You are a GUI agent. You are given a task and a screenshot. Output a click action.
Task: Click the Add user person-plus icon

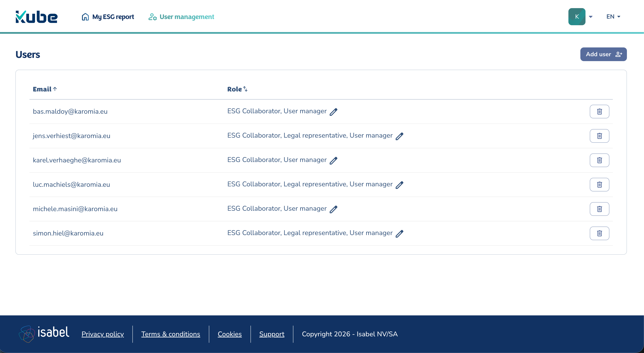pyautogui.click(x=619, y=54)
